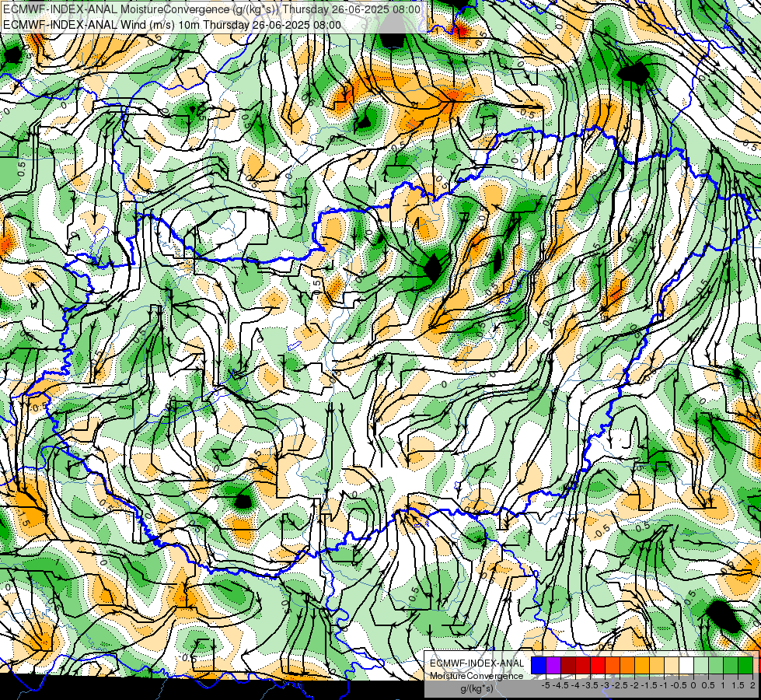Click the legend tick value 1
This screenshot has height=700, width=761.
(x=723, y=685)
